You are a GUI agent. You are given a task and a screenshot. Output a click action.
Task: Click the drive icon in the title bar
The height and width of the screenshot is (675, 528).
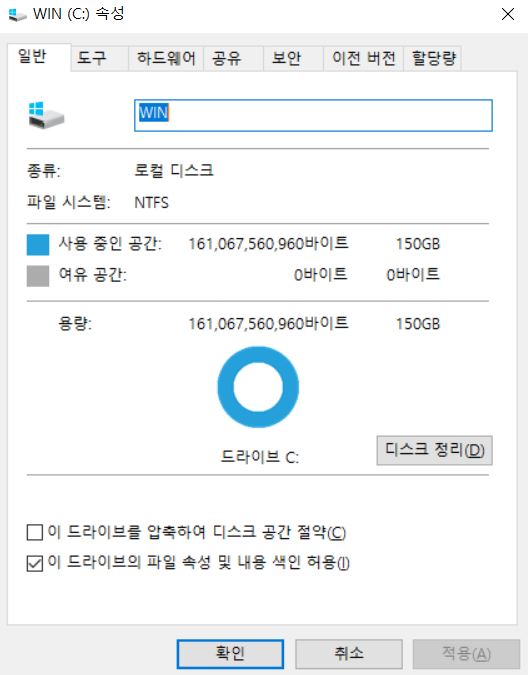[17, 15]
